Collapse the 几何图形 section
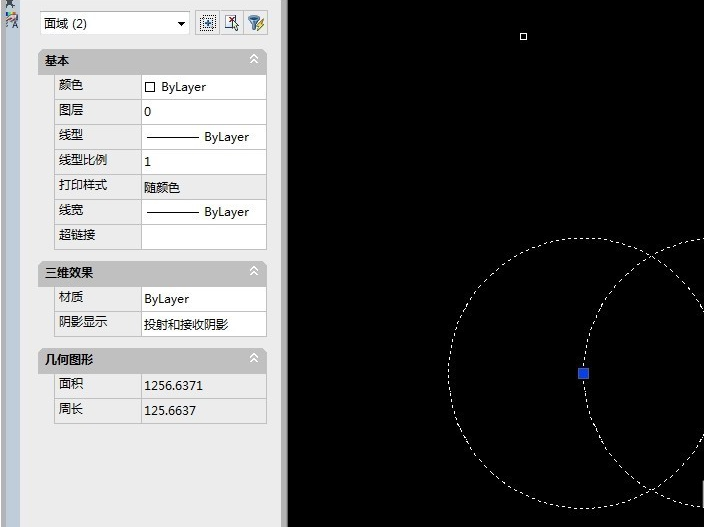The height and width of the screenshot is (527, 704). tap(254, 359)
